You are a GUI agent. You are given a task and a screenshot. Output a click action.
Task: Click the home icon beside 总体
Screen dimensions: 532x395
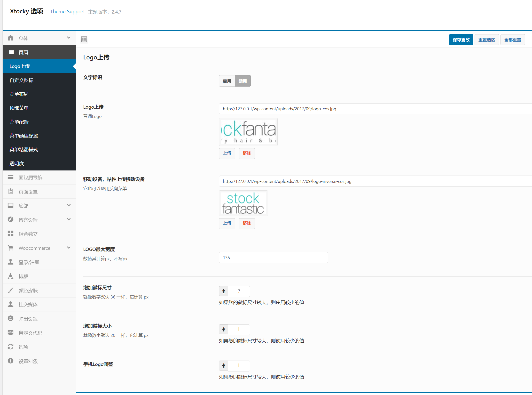point(10,38)
